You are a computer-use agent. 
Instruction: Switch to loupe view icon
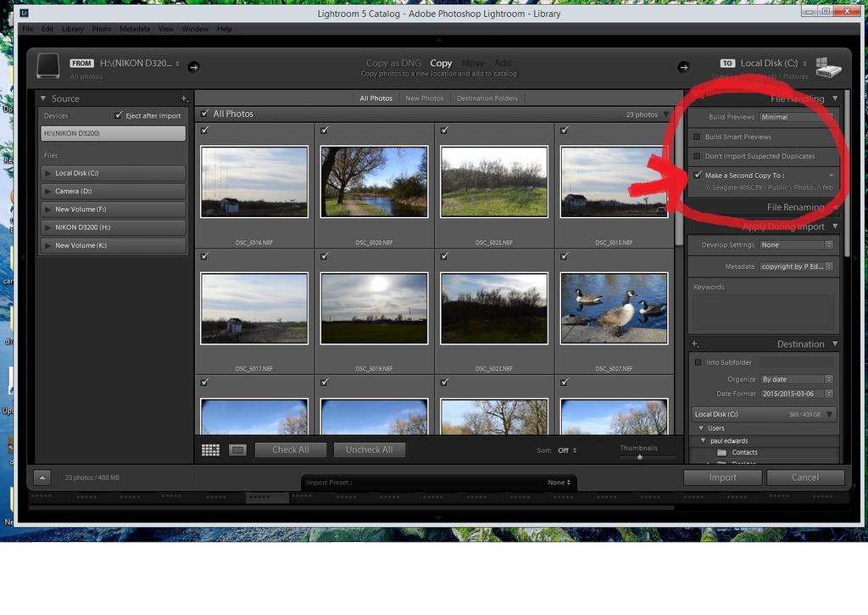tap(237, 450)
